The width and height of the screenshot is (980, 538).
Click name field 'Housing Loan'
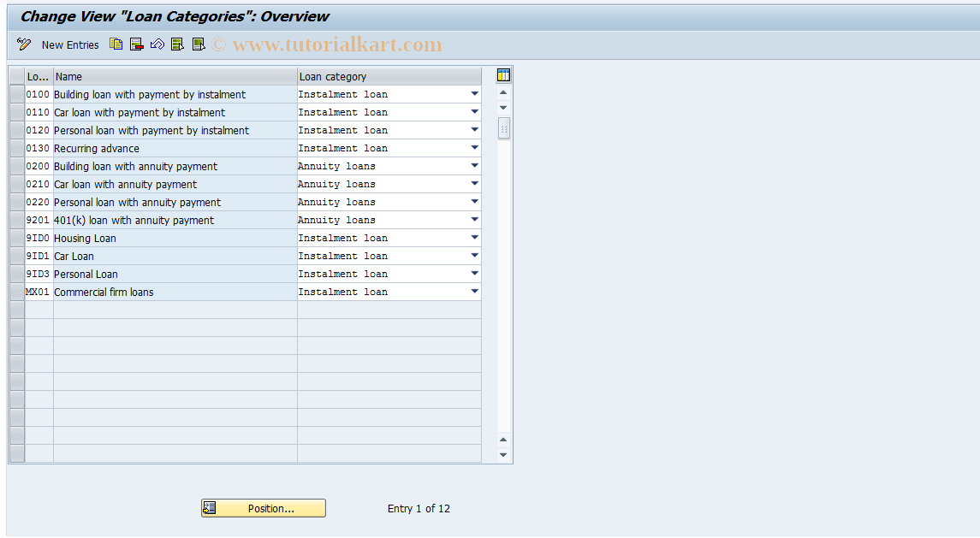[x=175, y=238]
